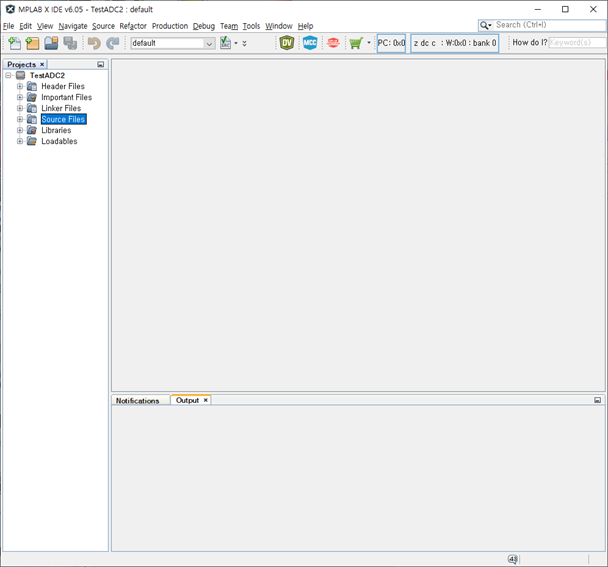Open the Source menu
Image resolution: width=608 pixels, height=567 pixels.
coord(104,26)
